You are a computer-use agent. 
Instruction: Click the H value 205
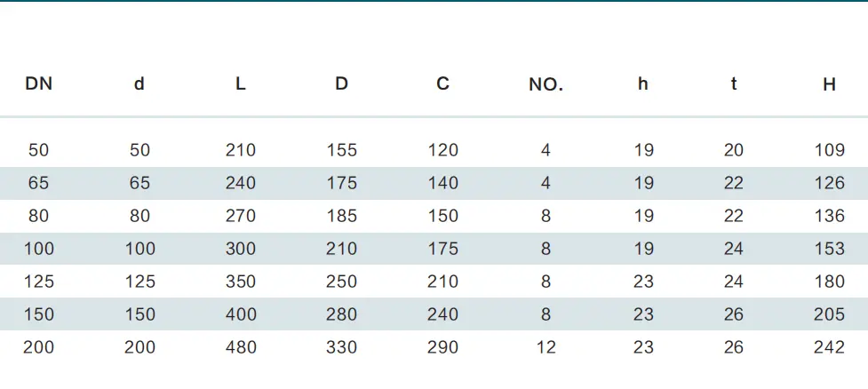829,314
